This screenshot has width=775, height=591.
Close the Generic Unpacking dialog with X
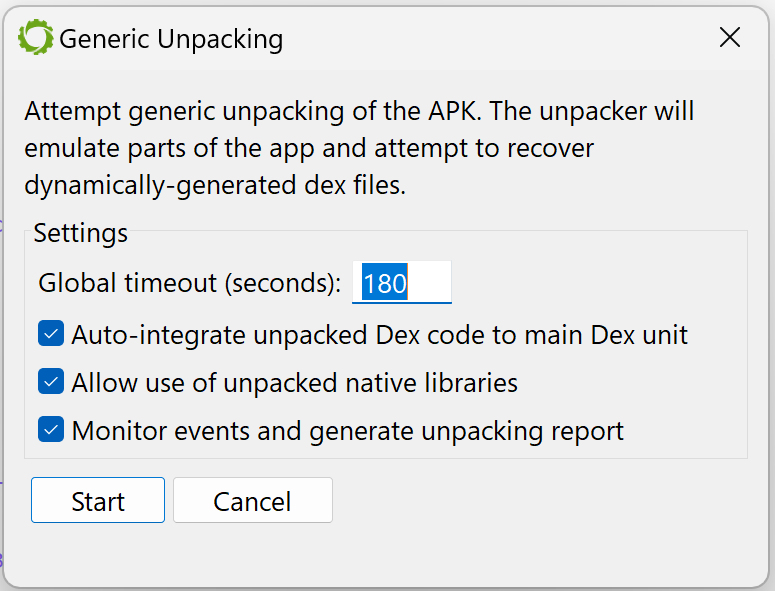tap(730, 38)
